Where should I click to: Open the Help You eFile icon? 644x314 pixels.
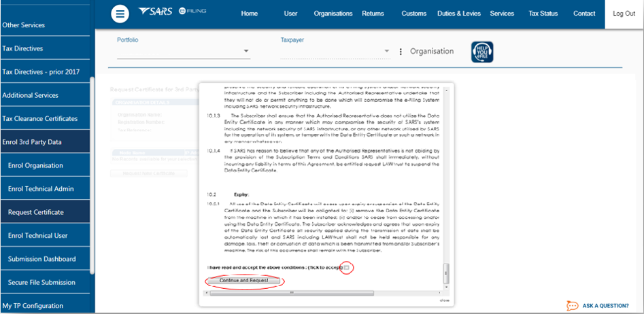pyautogui.click(x=482, y=52)
